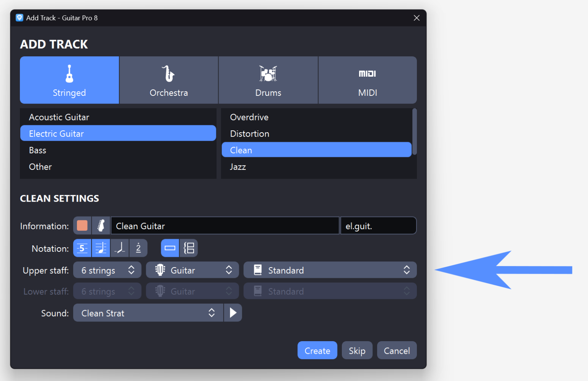Image resolution: width=588 pixels, height=381 pixels.
Task: Click the Clean Guitar name field
Action: click(225, 226)
